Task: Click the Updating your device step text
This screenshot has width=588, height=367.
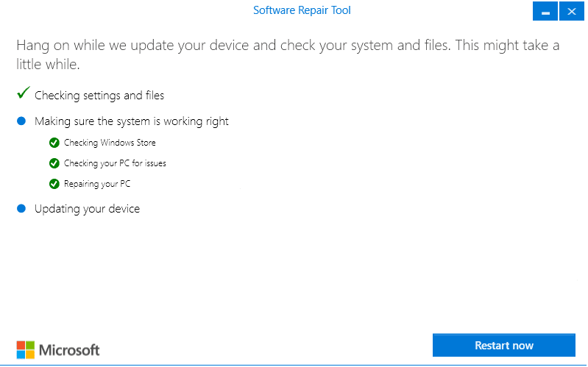Action: [87, 209]
